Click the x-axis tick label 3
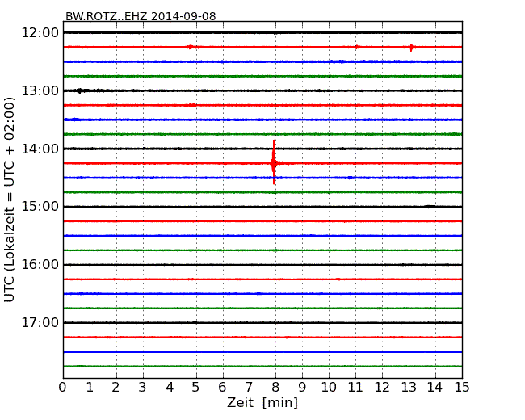Image resolution: width=525 pixels, height=420 pixels. pyautogui.click(x=143, y=388)
